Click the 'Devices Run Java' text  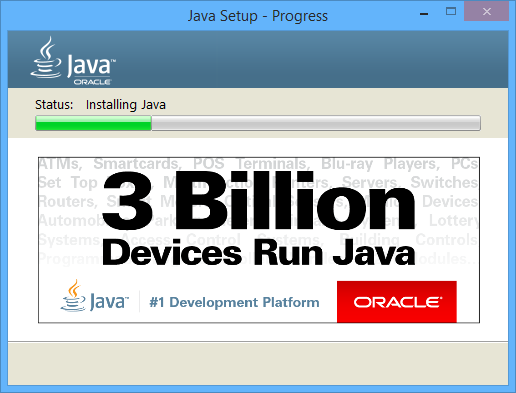pyautogui.click(x=259, y=253)
